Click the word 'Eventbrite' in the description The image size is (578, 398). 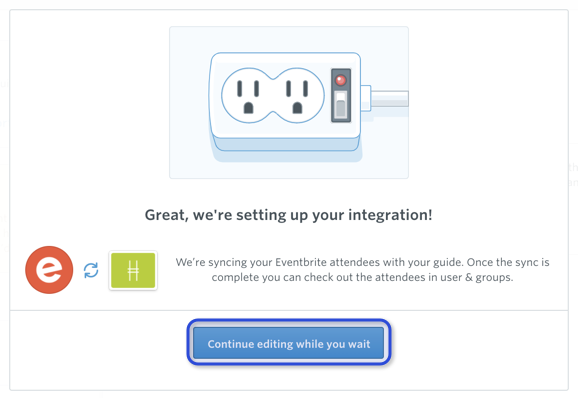click(x=301, y=262)
